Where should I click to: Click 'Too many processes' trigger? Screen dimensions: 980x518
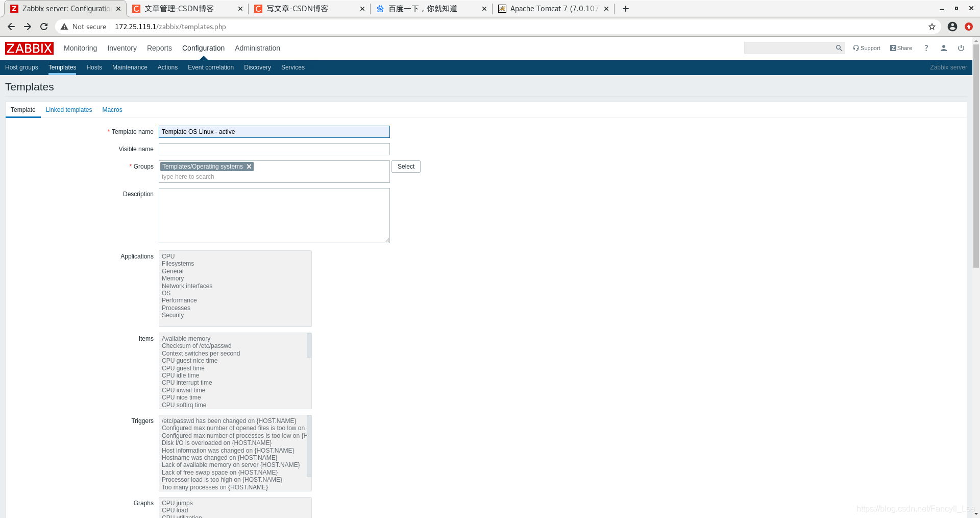[214, 487]
